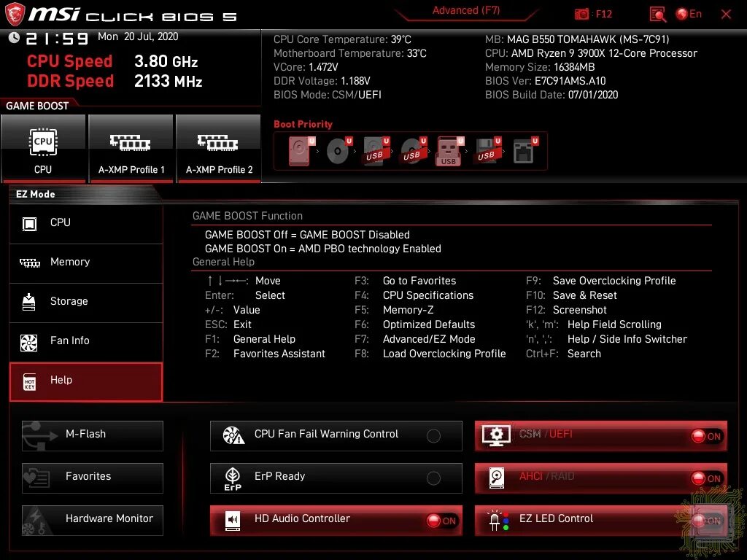Click the HD Audio speaker icon
This screenshot has height=560, width=747.
pos(233,521)
